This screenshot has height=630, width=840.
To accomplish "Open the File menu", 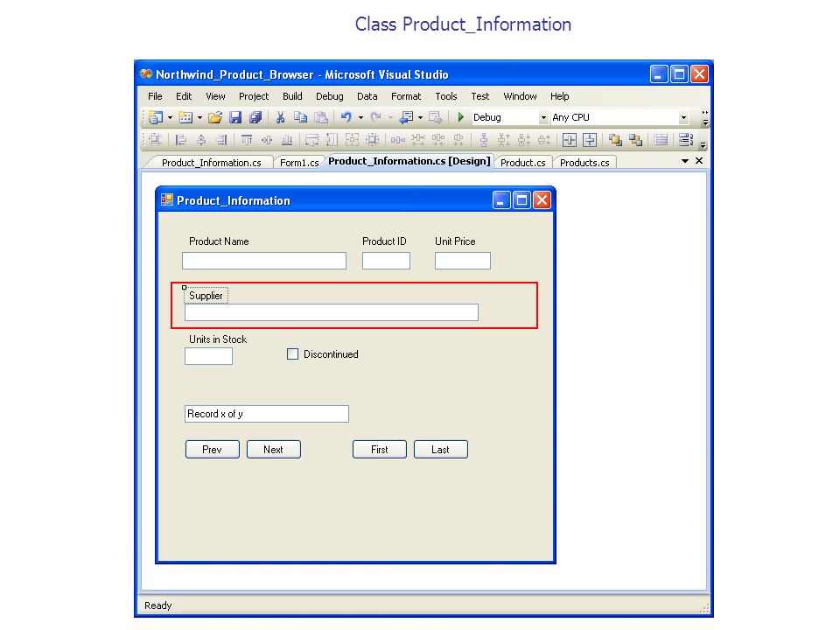I will pos(155,96).
